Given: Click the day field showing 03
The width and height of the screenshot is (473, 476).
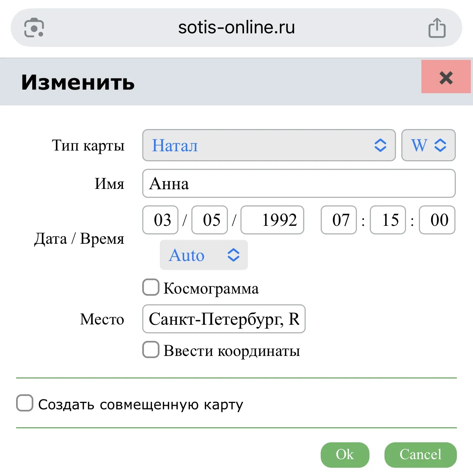Looking at the screenshot, I should (x=161, y=220).
